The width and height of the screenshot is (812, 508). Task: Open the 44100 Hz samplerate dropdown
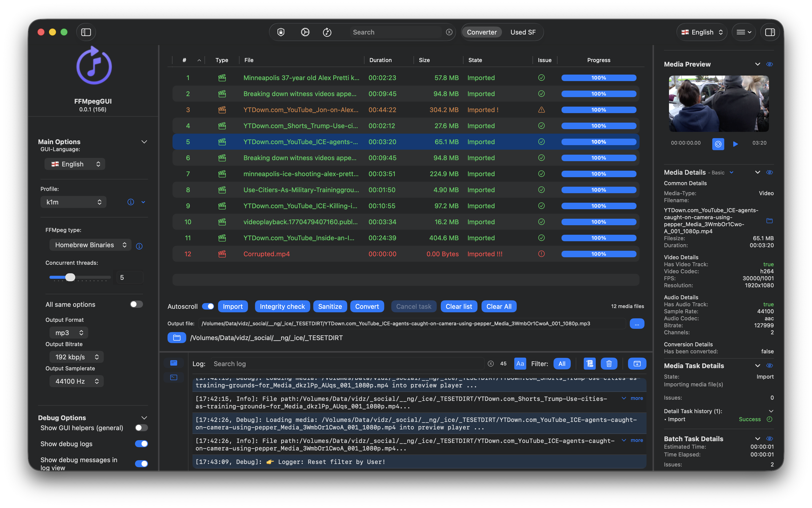[76, 381]
